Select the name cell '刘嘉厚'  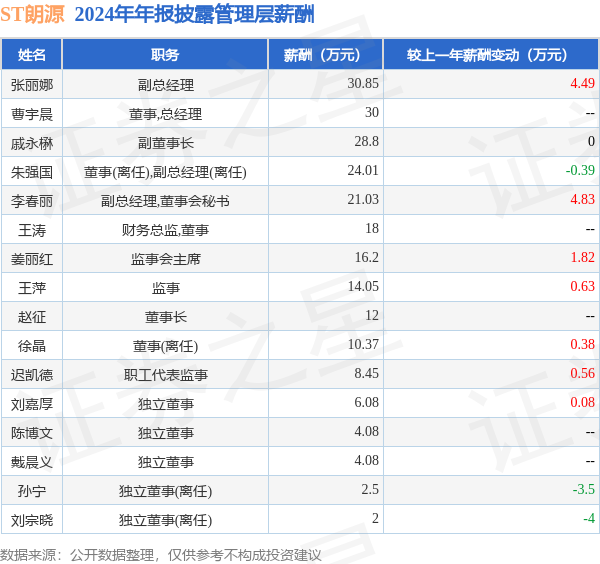(x=32, y=404)
